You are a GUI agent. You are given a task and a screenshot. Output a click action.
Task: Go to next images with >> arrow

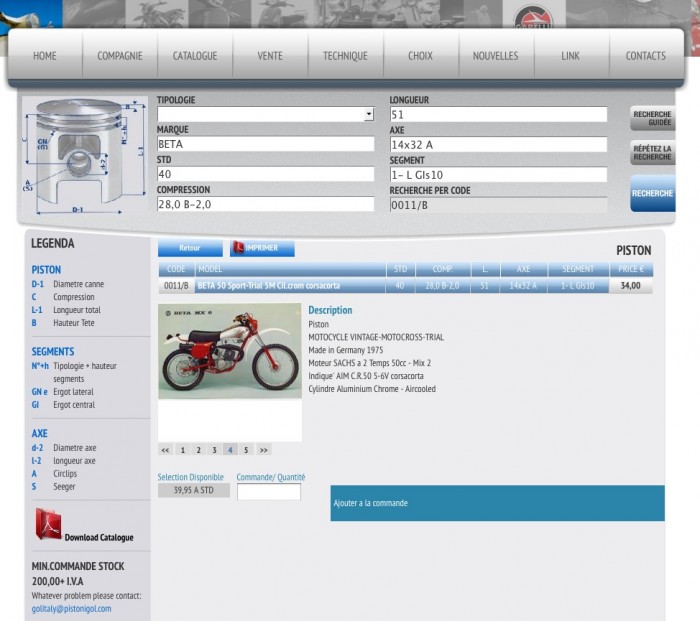(264, 450)
